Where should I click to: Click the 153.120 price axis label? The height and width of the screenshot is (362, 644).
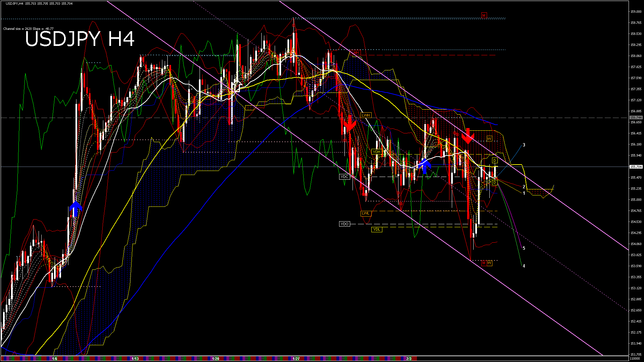tap(636, 288)
